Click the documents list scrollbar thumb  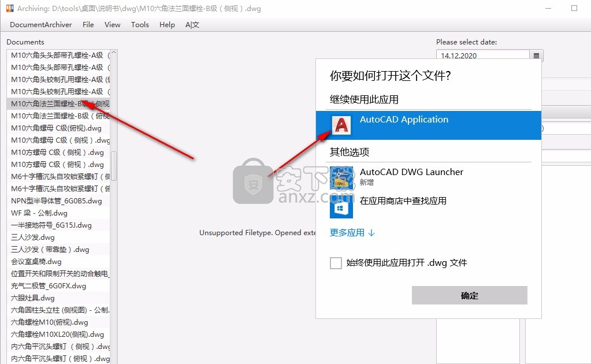pyautogui.click(x=113, y=166)
